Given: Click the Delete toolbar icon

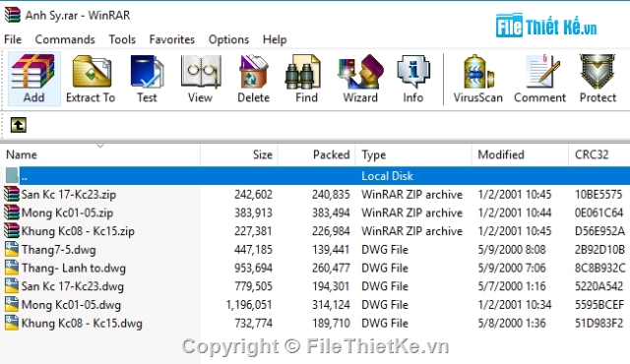Looking at the screenshot, I should pos(254,79).
